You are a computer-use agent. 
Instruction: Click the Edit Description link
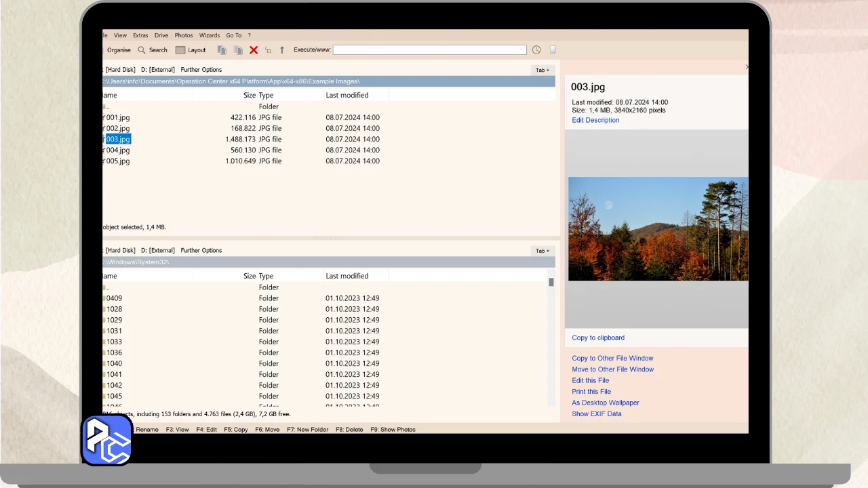click(x=595, y=120)
